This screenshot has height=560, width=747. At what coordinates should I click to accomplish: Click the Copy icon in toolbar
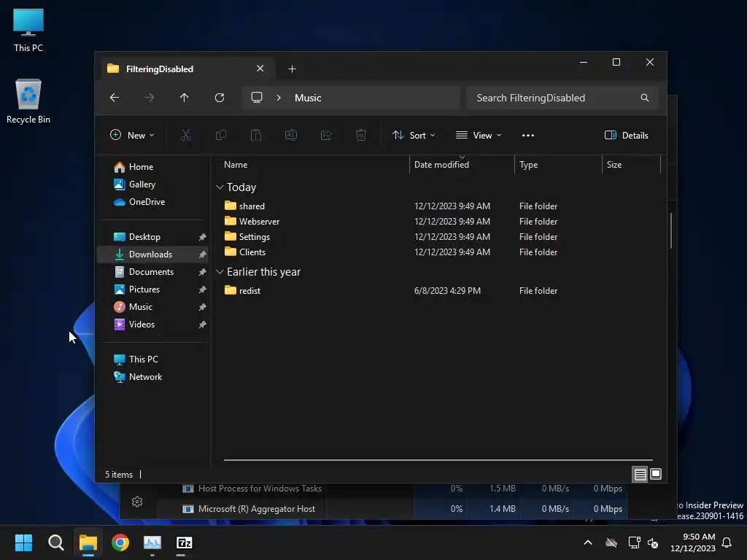(x=220, y=135)
